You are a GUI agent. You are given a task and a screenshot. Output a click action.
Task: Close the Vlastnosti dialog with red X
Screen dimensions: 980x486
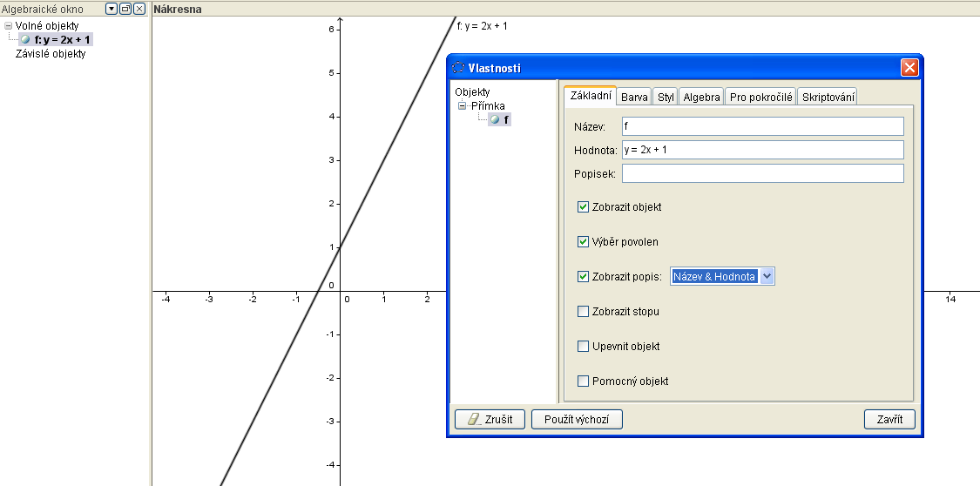pos(909,67)
